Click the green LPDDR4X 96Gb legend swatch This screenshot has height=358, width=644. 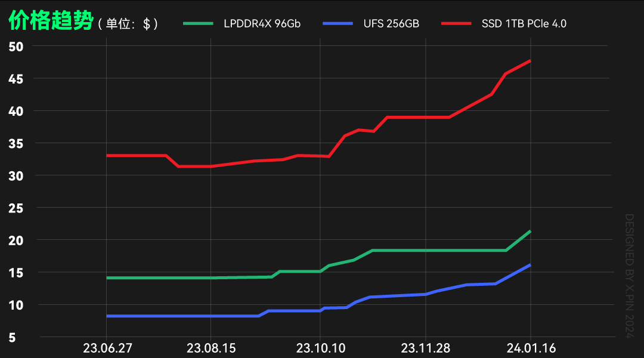199,23
